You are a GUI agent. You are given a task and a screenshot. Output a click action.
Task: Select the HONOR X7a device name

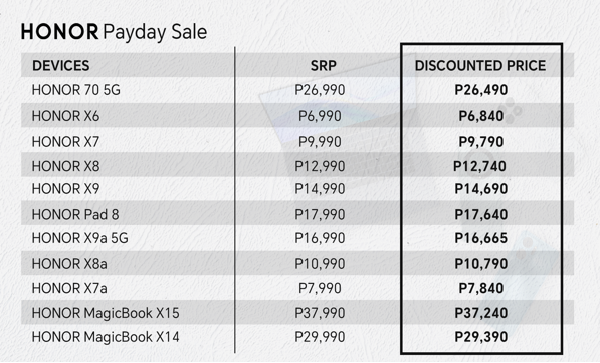pos(70,288)
